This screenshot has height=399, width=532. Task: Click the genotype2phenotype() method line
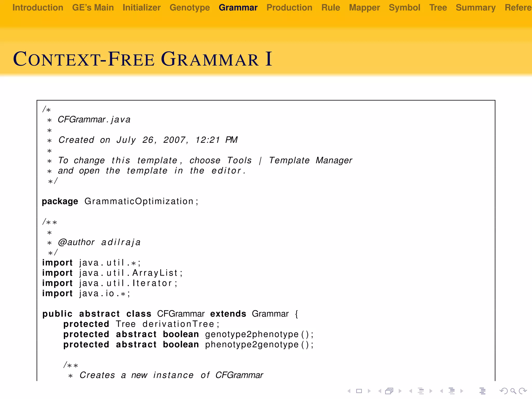coord(189,334)
